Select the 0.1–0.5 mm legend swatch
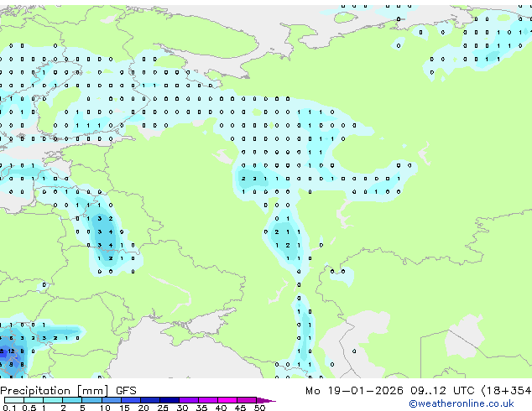This screenshot has height=411, width=532. pyautogui.click(x=14, y=400)
